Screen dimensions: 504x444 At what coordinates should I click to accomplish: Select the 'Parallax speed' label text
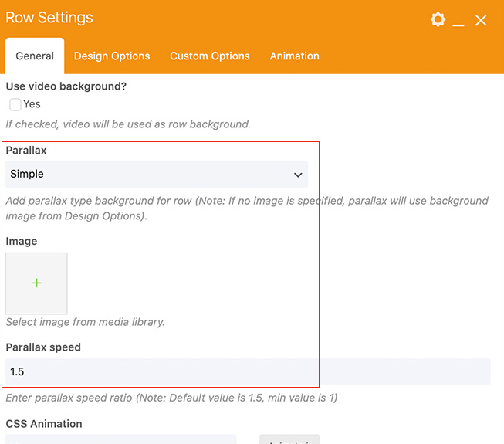tap(43, 347)
